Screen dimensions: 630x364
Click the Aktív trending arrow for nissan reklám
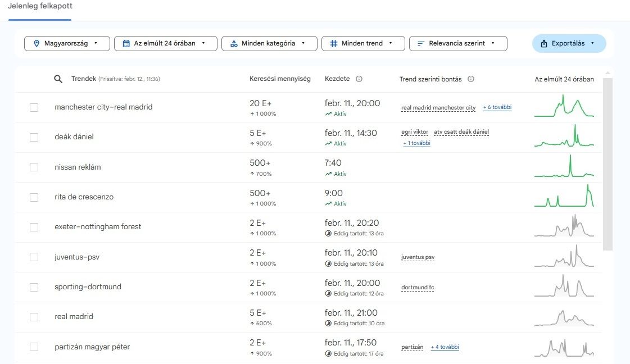tap(329, 174)
